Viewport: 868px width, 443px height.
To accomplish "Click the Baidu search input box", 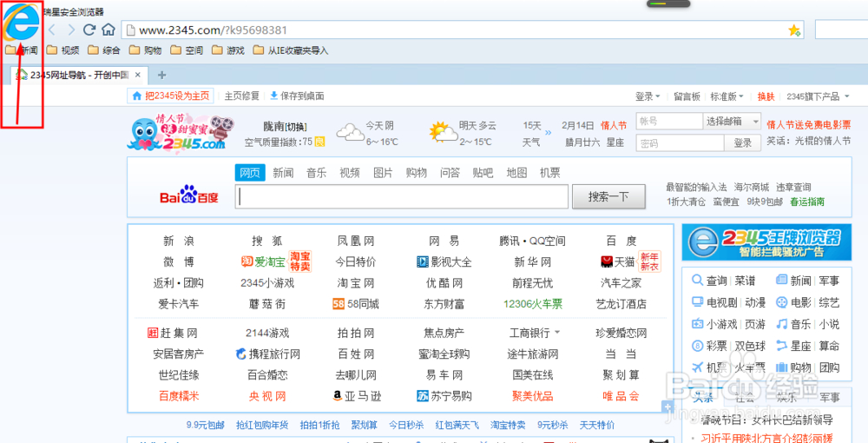I will click(x=402, y=196).
